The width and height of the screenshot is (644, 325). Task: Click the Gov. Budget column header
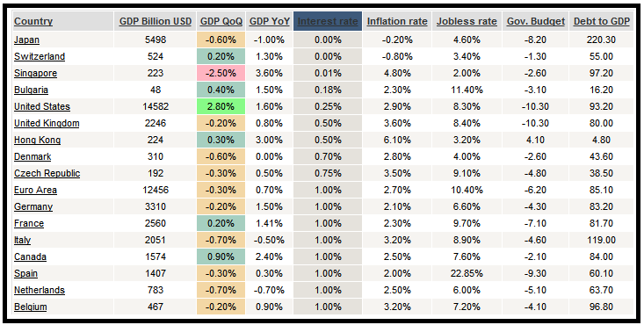(x=536, y=21)
